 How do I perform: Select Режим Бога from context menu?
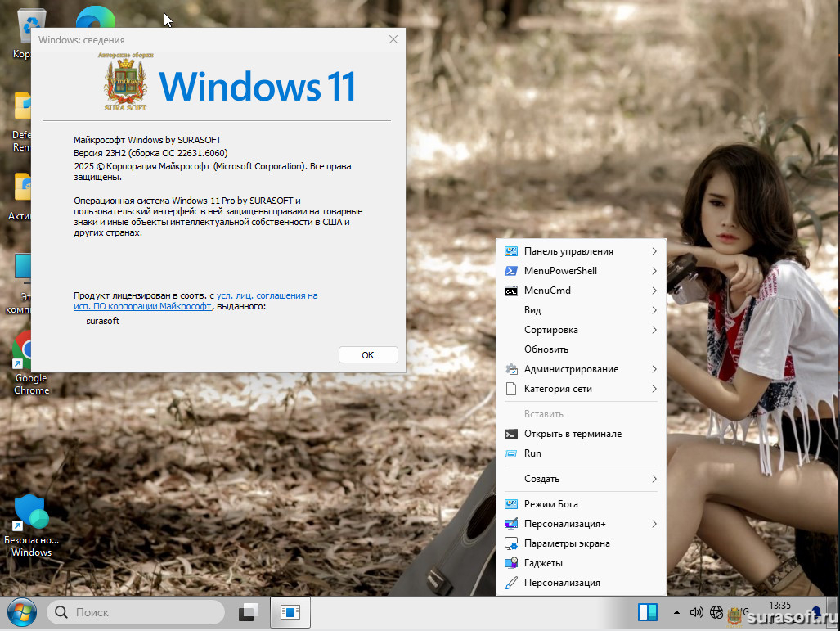pos(550,504)
